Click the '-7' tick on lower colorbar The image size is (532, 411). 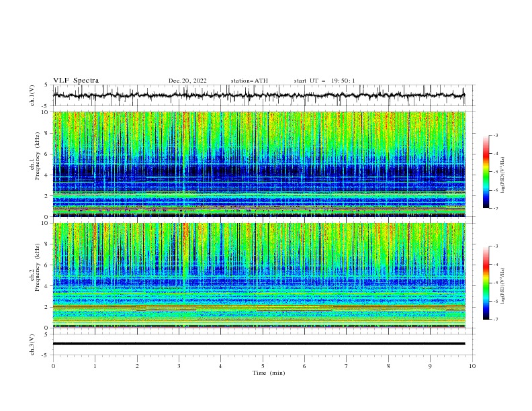496,320
